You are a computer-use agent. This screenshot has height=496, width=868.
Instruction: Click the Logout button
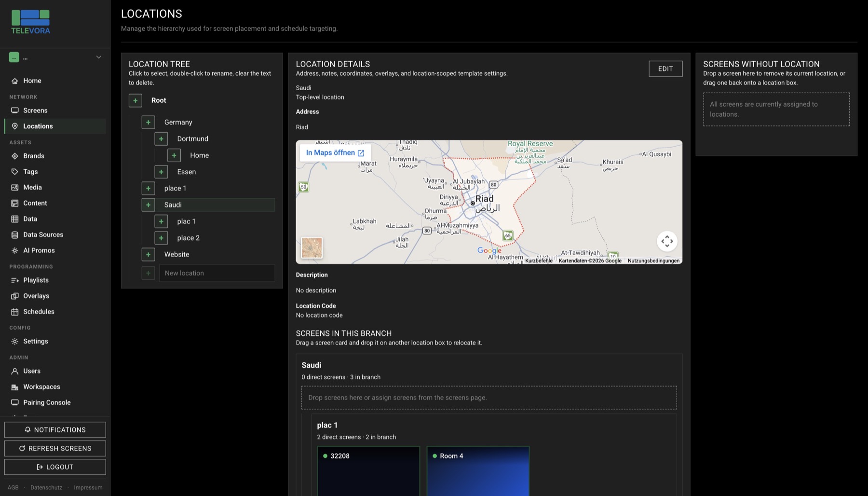tap(55, 467)
